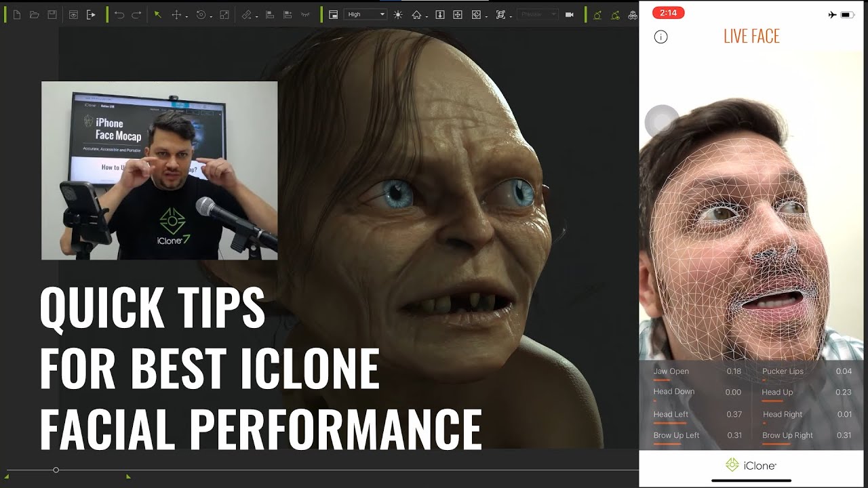
Task: Activate the Scale tool icon
Action: pos(224,14)
